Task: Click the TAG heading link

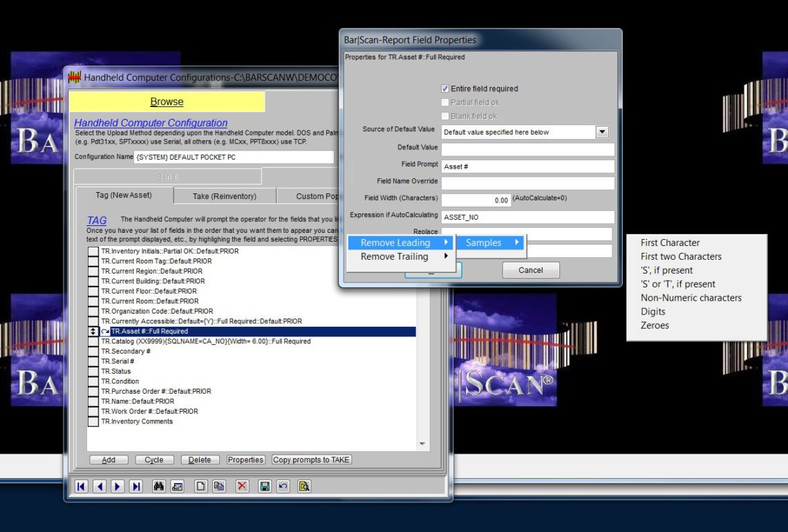Action: 97,220
